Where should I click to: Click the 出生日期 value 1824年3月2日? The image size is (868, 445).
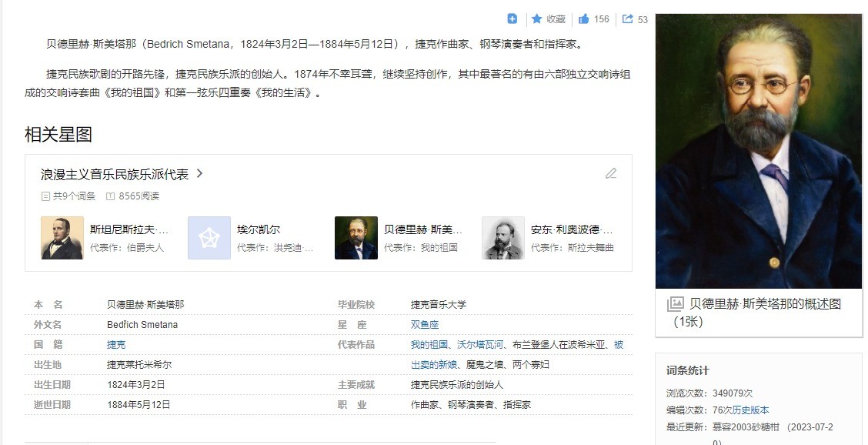(x=136, y=385)
